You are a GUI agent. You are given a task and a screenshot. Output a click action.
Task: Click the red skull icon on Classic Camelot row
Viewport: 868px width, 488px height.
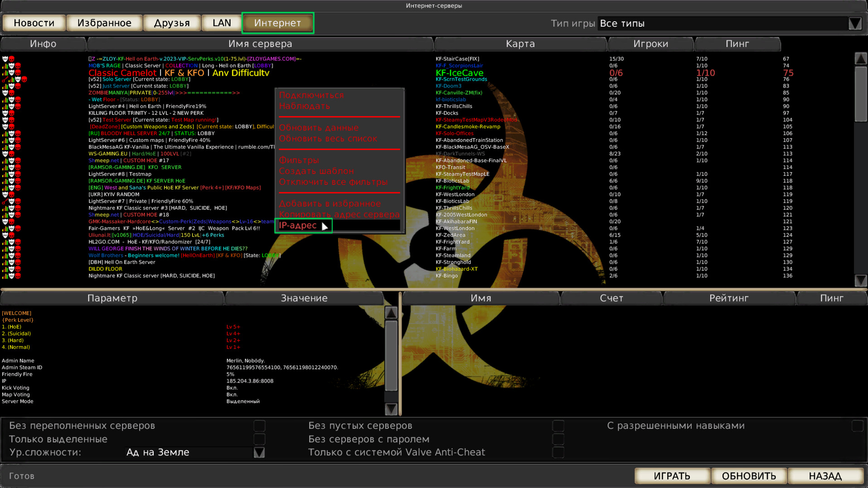click(18, 72)
